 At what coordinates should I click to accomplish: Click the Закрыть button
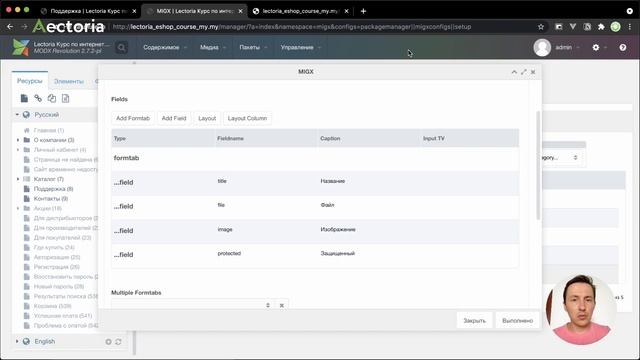click(474, 321)
